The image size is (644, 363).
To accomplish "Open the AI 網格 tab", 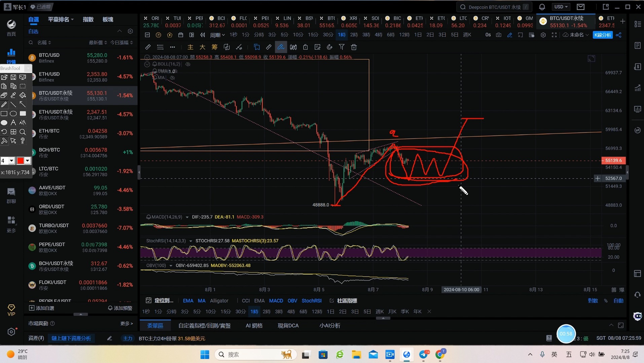I will tap(254, 326).
